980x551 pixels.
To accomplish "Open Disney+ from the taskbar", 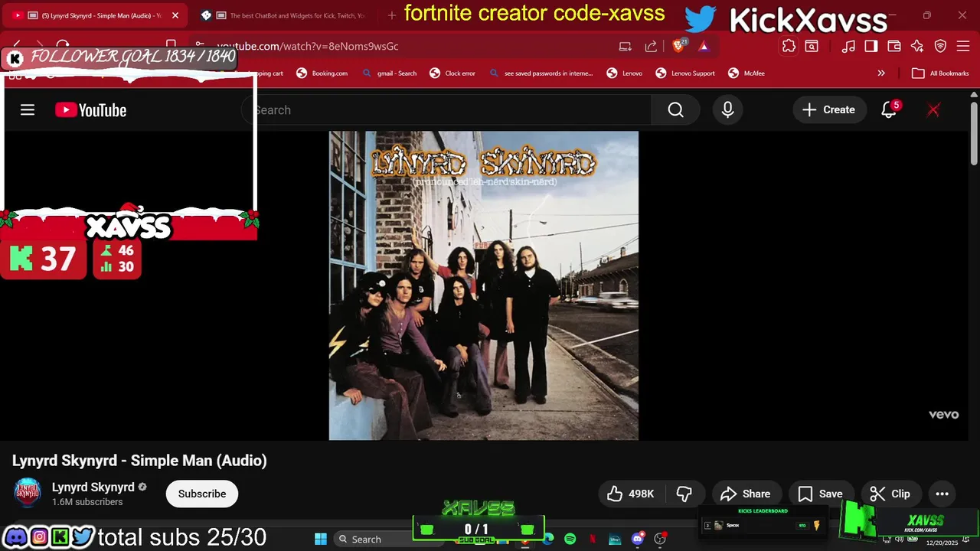I will click(x=615, y=539).
